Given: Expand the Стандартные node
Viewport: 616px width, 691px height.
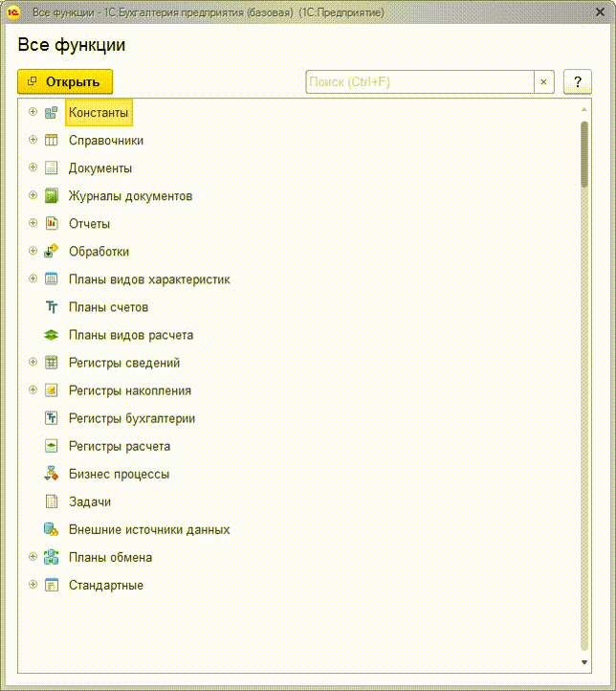Looking at the screenshot, I should point(33,585).
